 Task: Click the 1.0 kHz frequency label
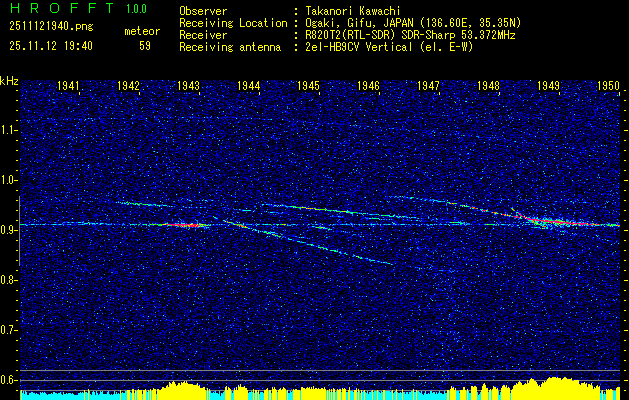[9, 181]
